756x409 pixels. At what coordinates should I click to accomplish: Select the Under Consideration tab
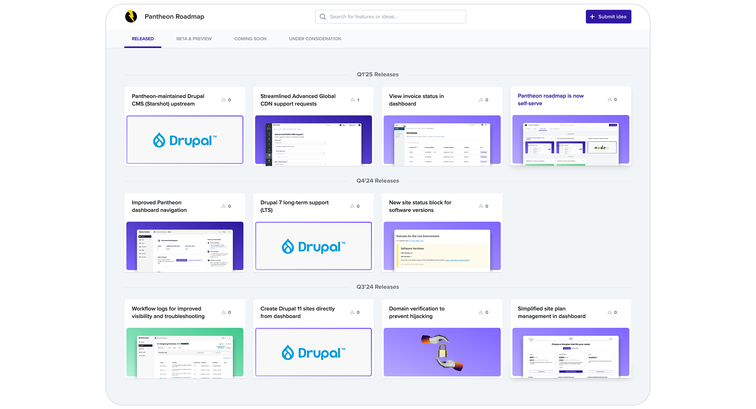pyautogui.click(x=314, y=38)
